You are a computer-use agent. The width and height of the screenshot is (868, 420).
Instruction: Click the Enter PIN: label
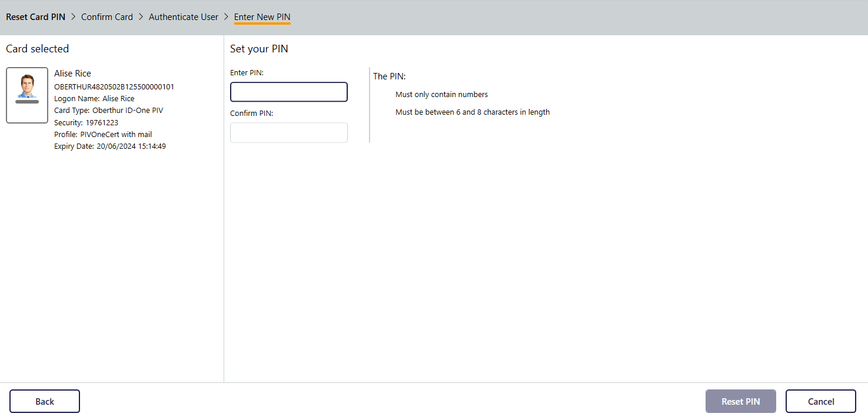247,72
